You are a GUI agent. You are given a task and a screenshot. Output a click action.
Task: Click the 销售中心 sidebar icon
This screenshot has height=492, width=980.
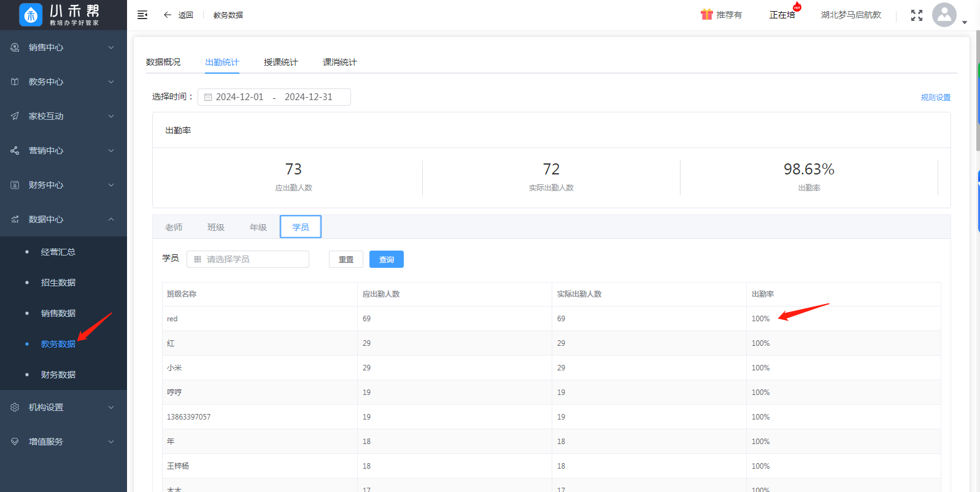[x=15, y=47]
